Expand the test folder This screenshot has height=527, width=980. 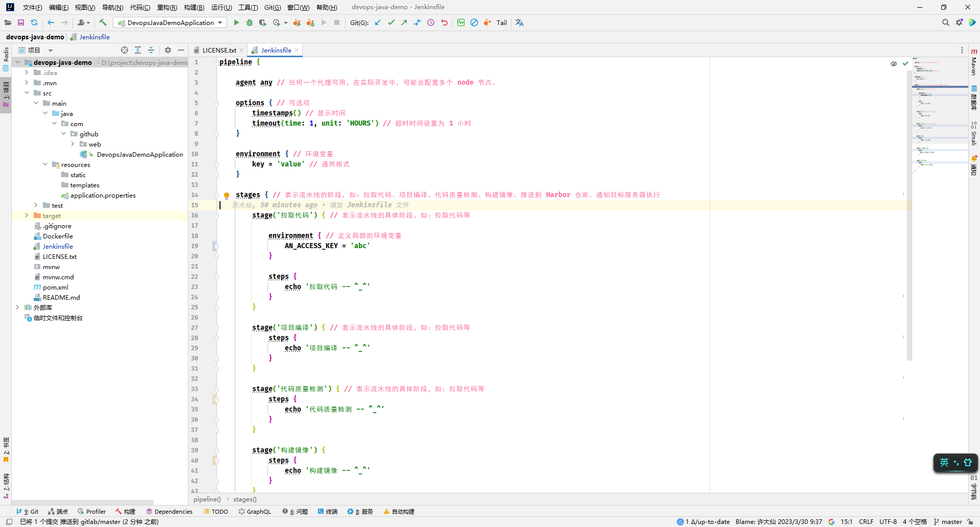click(36, 205)
